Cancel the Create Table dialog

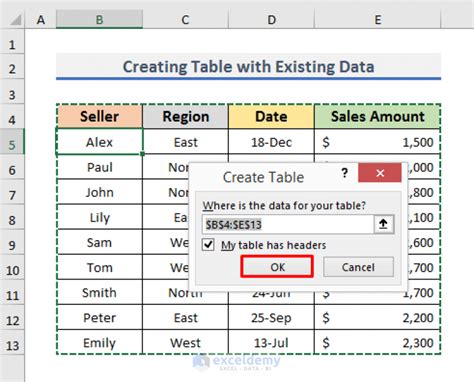[x=358, y=267]
